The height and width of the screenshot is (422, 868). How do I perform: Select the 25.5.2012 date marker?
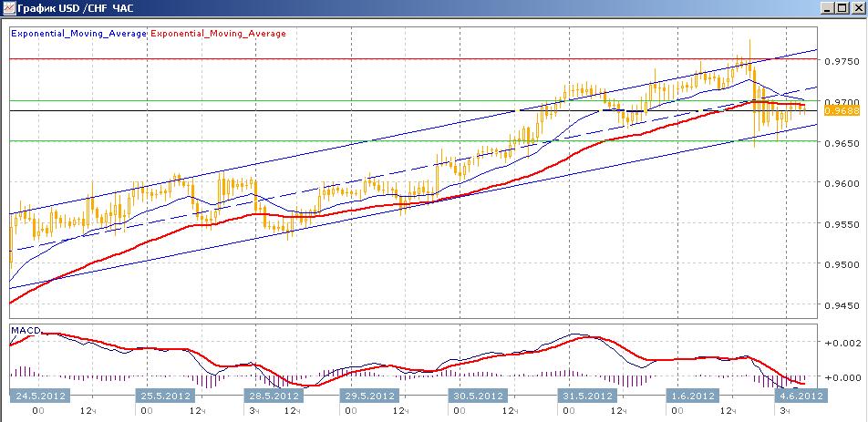(166, 396)
